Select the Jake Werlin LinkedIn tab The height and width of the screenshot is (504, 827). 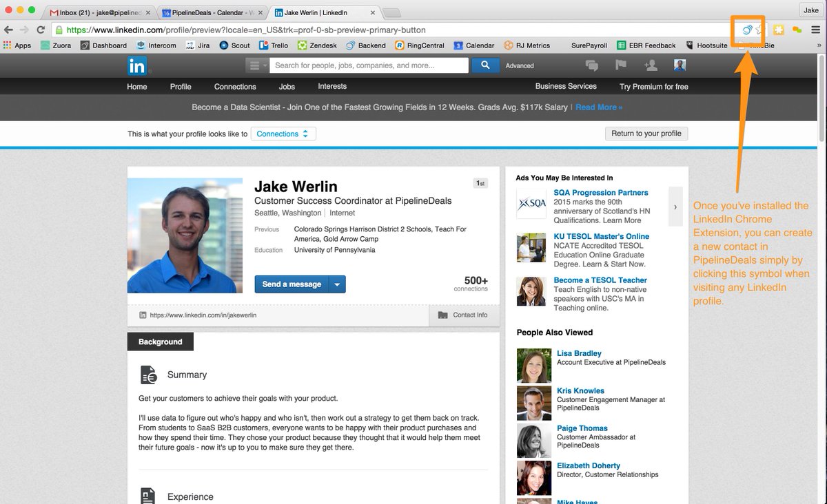(x=324, y=12)
